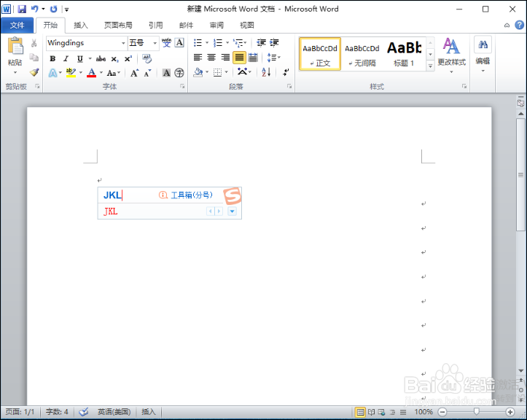
Task: Toggle italic formatting
Action: pyautogui.click(x=66, y=59)
